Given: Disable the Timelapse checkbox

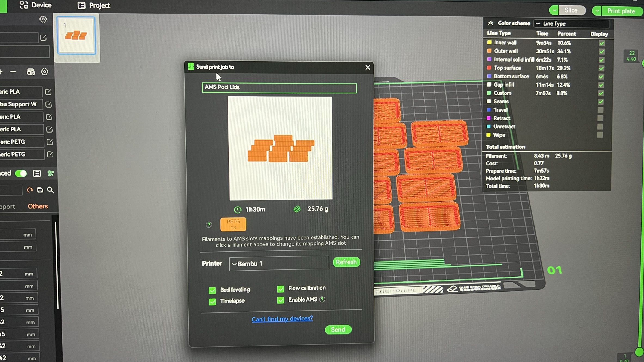Looking at the screenshot, I should (x=212, y=302).
